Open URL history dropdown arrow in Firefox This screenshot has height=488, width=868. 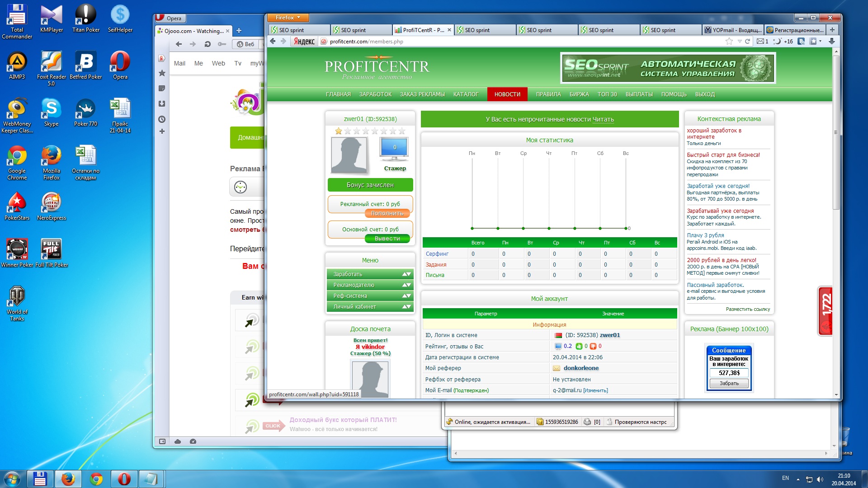[740, 41]
